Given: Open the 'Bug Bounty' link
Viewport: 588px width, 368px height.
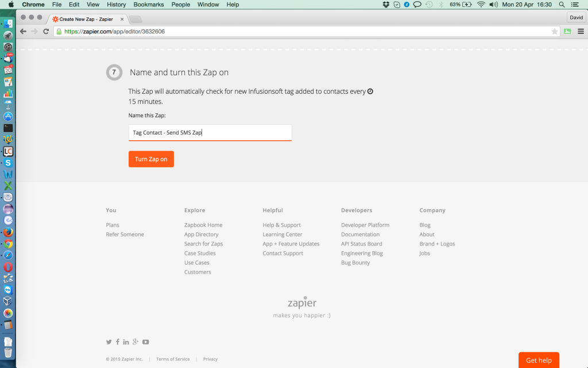Looking at the screenshot, I should coord(355,262).
